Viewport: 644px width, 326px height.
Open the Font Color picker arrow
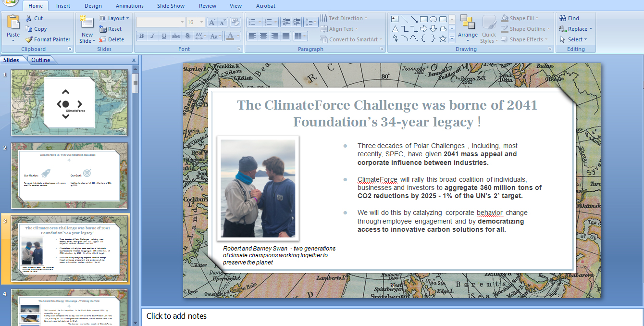[x=239, y=36]
